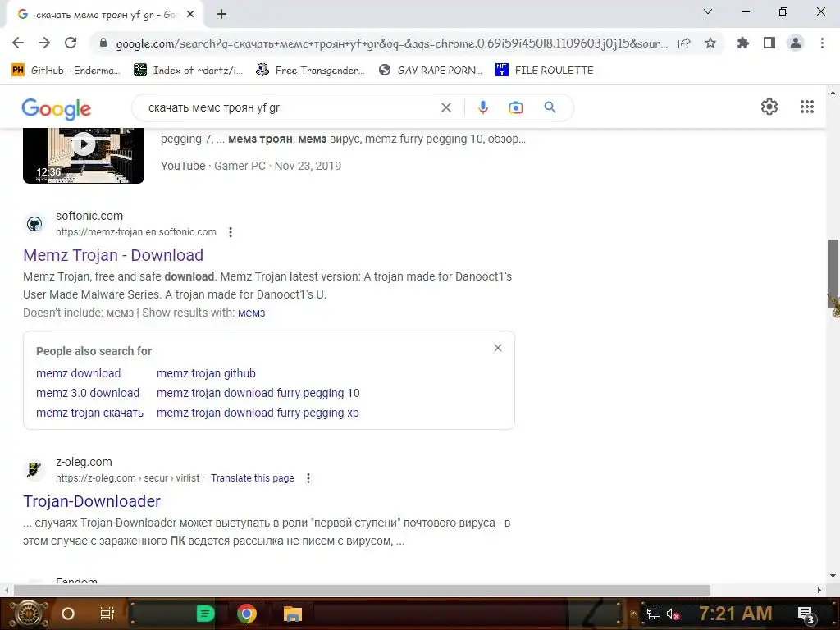Open softonic result options three dots

point(231,232)
